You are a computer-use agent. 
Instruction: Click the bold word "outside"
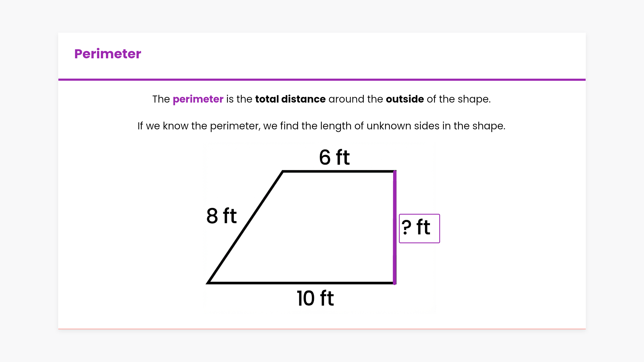pyautogui.click(x=405, y=99)
